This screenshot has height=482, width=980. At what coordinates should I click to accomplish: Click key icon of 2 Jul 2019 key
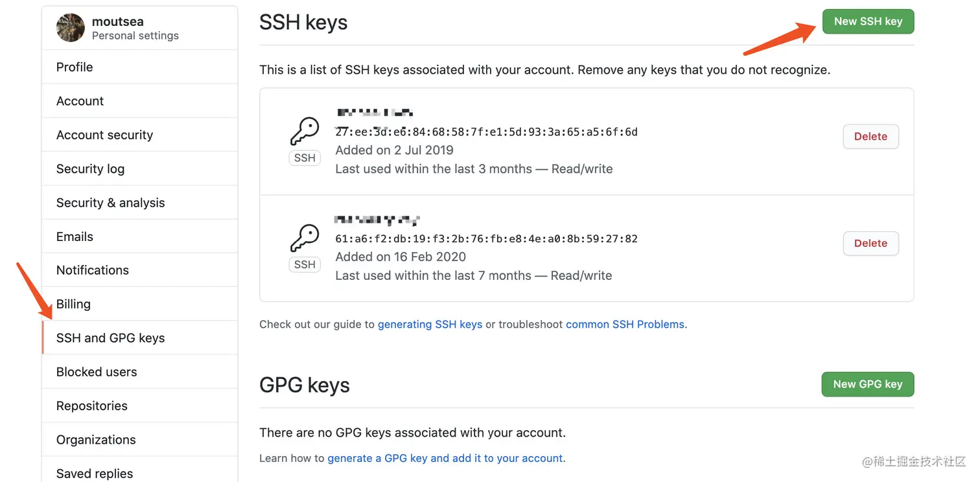coord(305,132)
